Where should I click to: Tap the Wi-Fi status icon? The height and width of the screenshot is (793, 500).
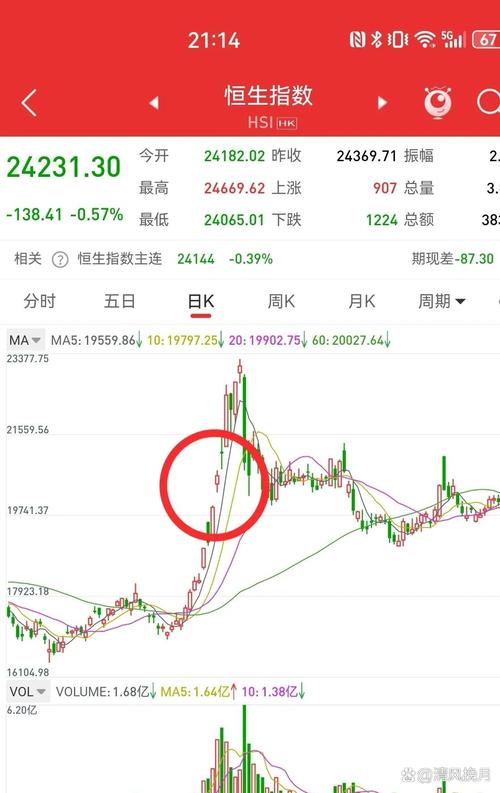[425, 39]
